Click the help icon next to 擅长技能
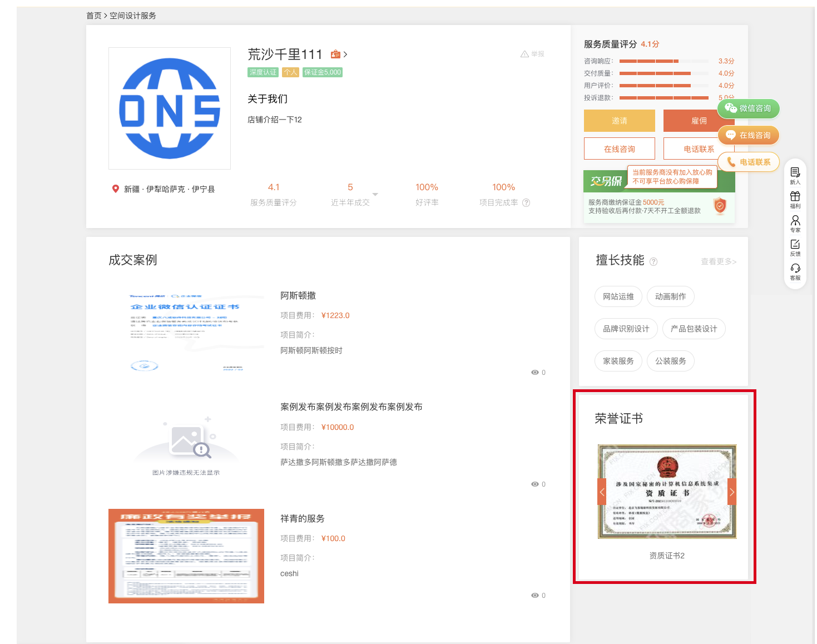This screenshot has height=644, width=817. [x=653, y=262]
